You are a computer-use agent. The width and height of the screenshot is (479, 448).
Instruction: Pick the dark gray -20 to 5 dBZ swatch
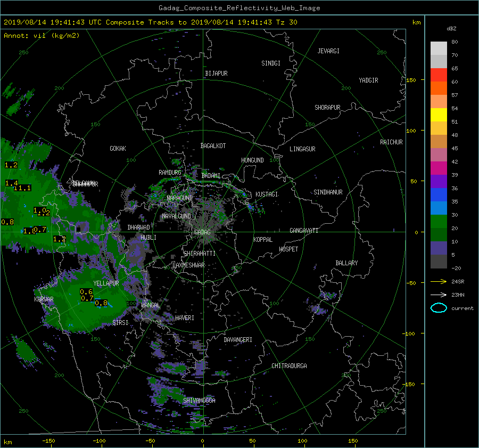click(439, 261)
